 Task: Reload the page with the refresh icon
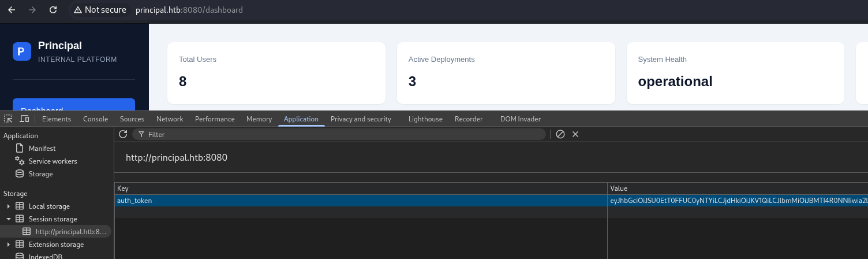pos(53,10)
